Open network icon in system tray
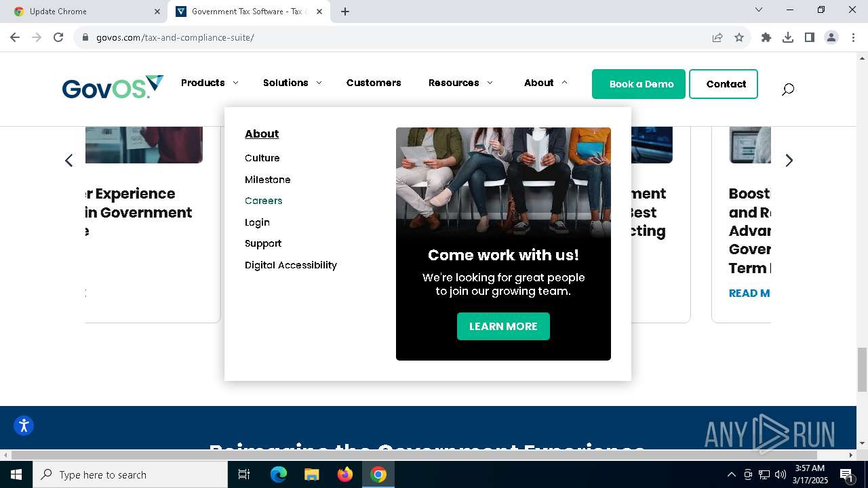Viewport: 868px width, 488px height. coord(764,474)
